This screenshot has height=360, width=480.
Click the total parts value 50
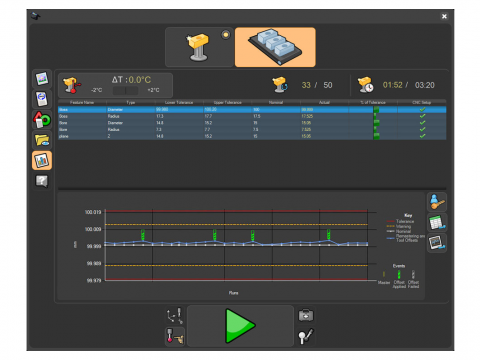tap(328, 85)
